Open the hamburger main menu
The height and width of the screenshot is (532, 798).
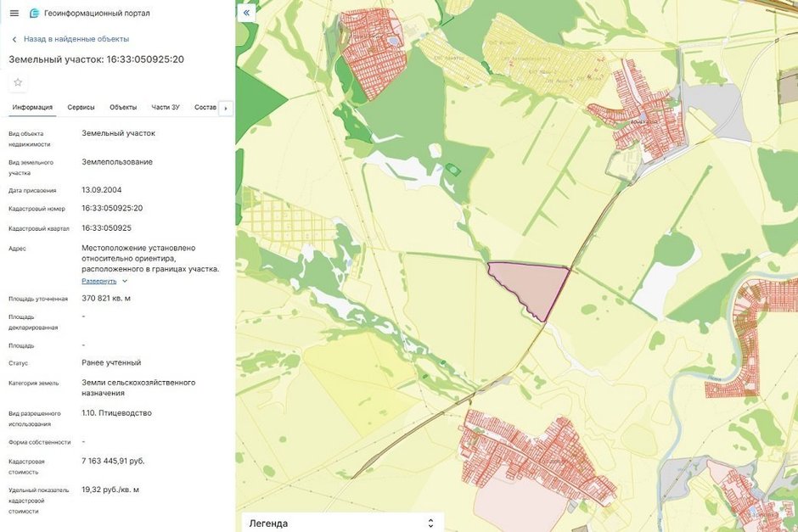tap(14, 14)
